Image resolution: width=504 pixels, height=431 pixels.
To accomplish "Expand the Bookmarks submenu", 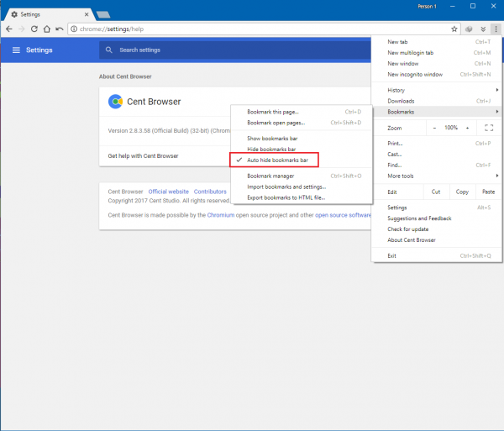I will pos(437,112).
